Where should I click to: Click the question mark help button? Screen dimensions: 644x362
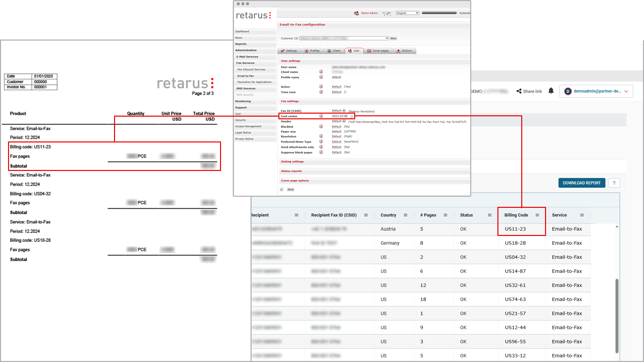(x=614, y=183)
